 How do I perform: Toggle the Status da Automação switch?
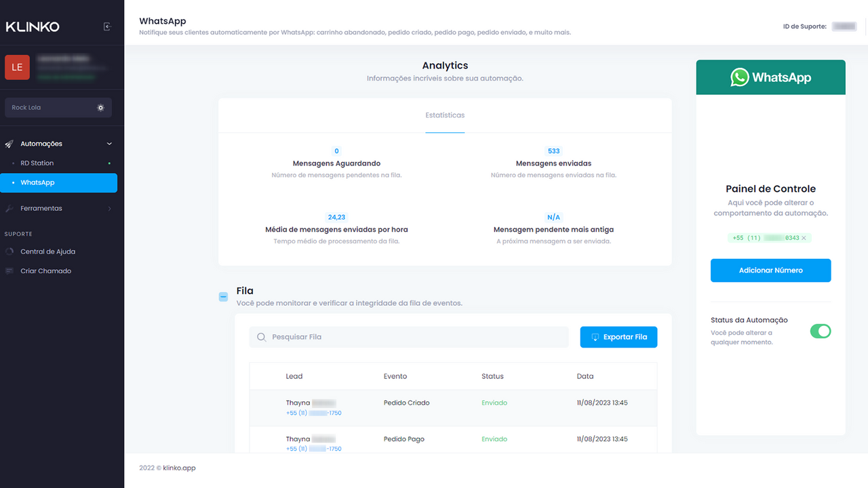[821, 331]
